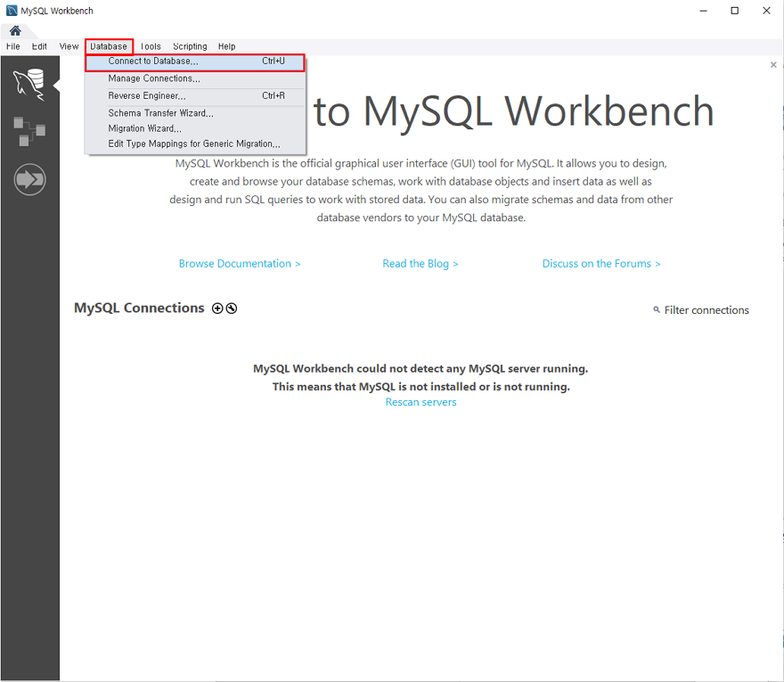Click the MySQL Connections heading
Image resolution: width=784 pixels, height=682 pixels.
tap(139, 308)
